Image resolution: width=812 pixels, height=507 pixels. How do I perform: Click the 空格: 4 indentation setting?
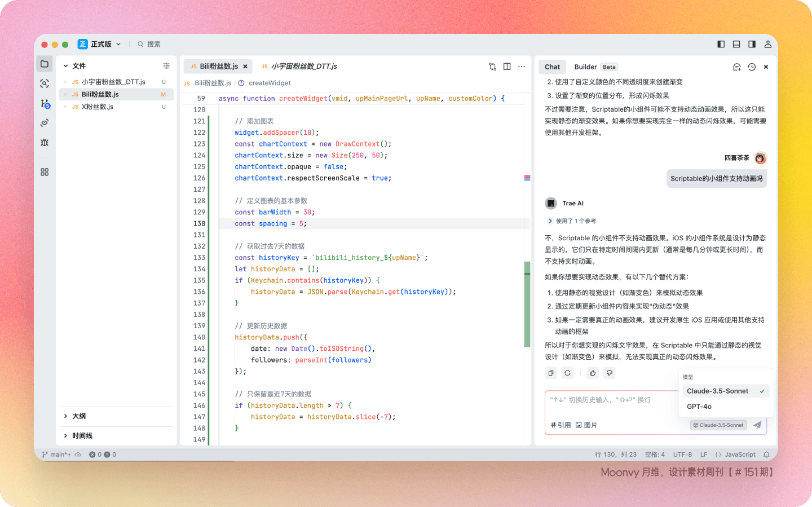click(655, 455)
